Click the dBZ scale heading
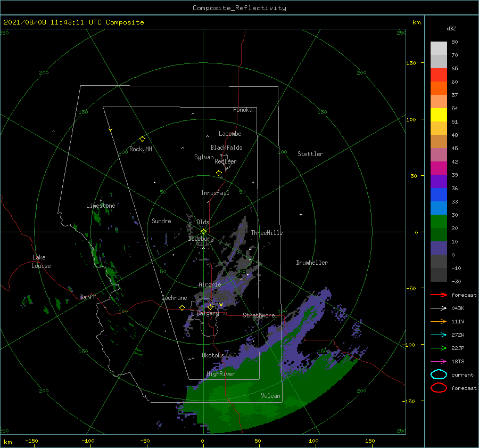 (x=451, y=28)
